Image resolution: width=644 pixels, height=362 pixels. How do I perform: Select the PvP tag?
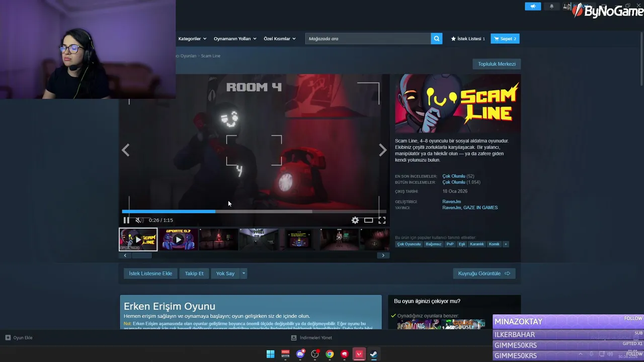coord(450,244)
